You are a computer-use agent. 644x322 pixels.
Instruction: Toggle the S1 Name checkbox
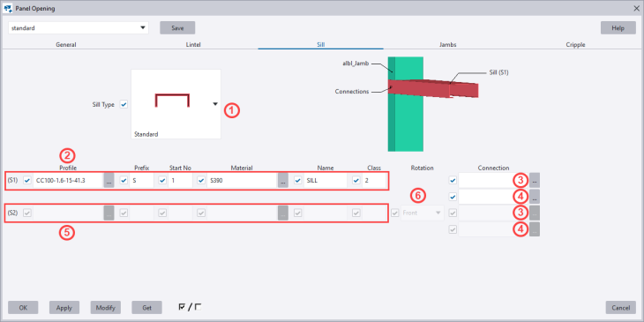298,180
